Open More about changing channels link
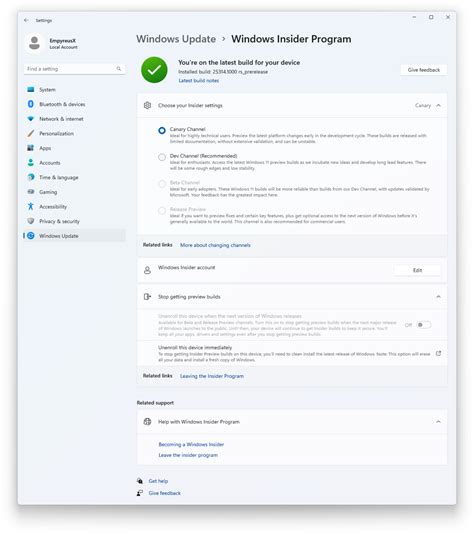This screenshot has height=534, width=474. click(x=215, y=245)
